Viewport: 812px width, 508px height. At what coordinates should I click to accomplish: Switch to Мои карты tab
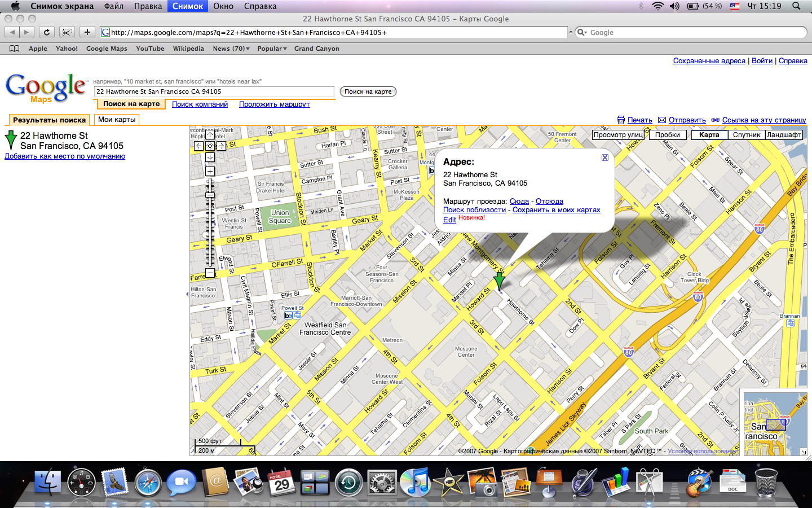117,120
